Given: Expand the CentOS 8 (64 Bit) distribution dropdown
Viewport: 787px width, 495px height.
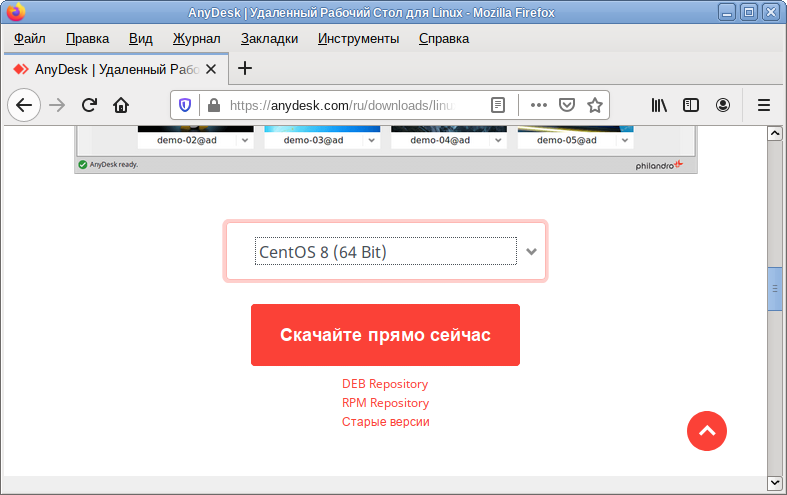Looking at the screenshot, I should point(385,251).
